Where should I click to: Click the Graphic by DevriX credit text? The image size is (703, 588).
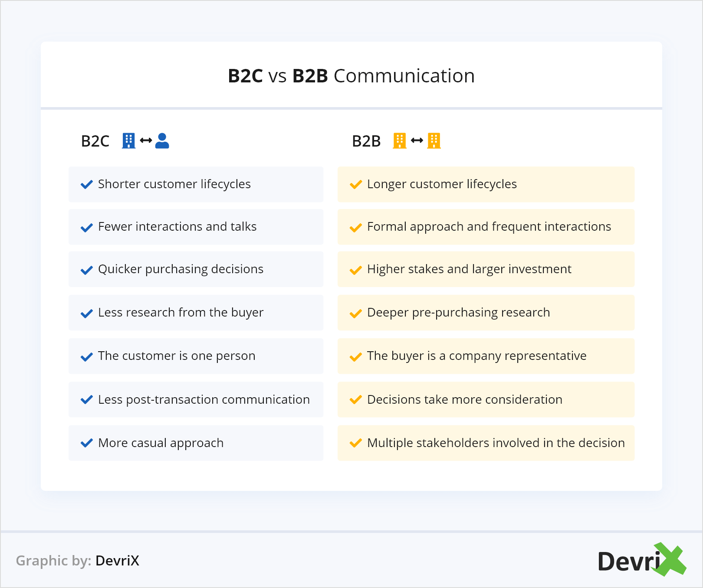(78, 561)
